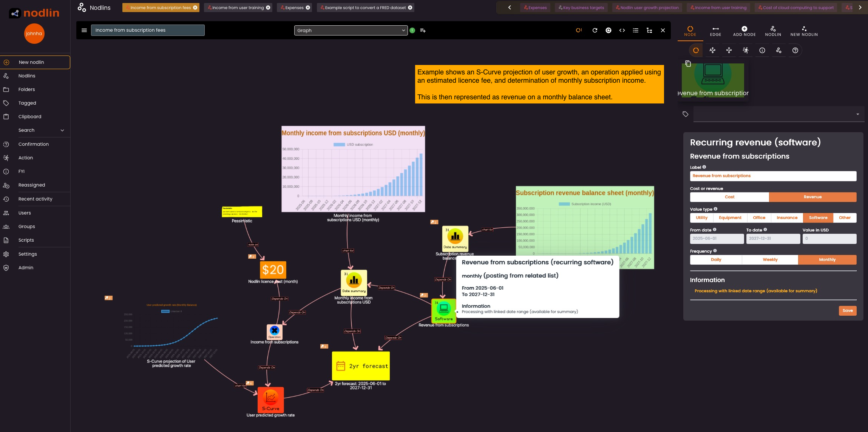This screenshot has height=432, width=868.
Task: Click the hierarchy tree layout icon
Action: click(649, 30)
